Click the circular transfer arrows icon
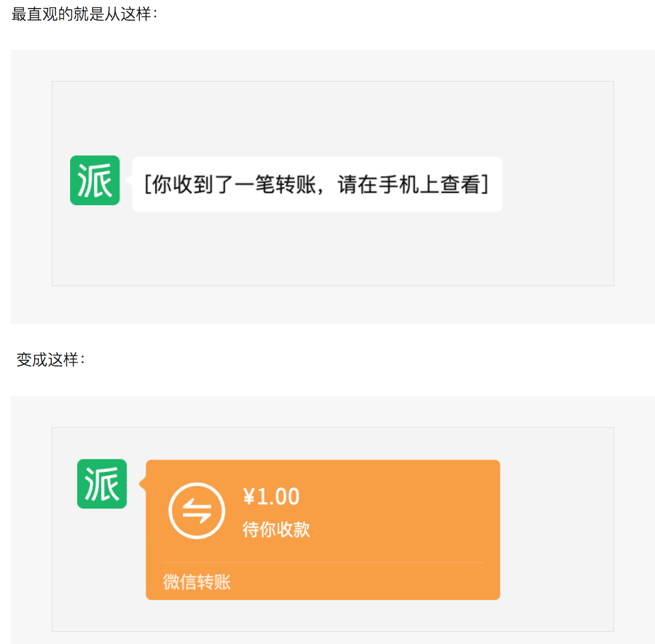This screenshot has height=644, width=655. coord(197,511)
